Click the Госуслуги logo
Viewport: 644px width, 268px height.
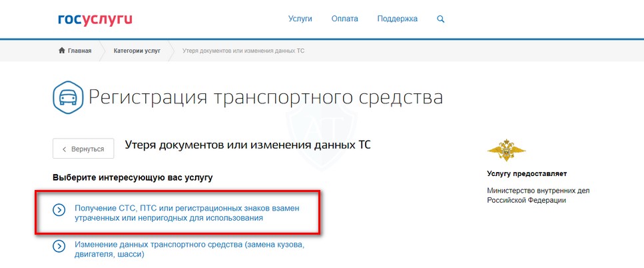coord(95,19)
